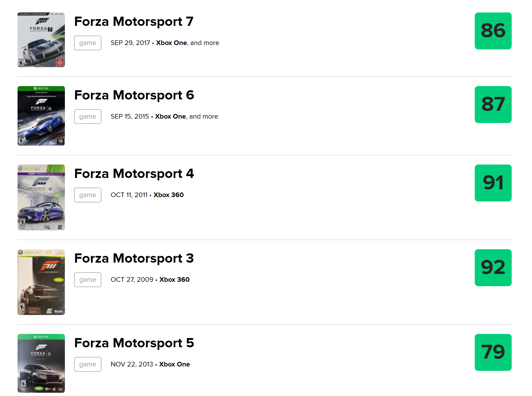Open the Forza Motorsport 7 cover thumbnail

pos(41,40)
